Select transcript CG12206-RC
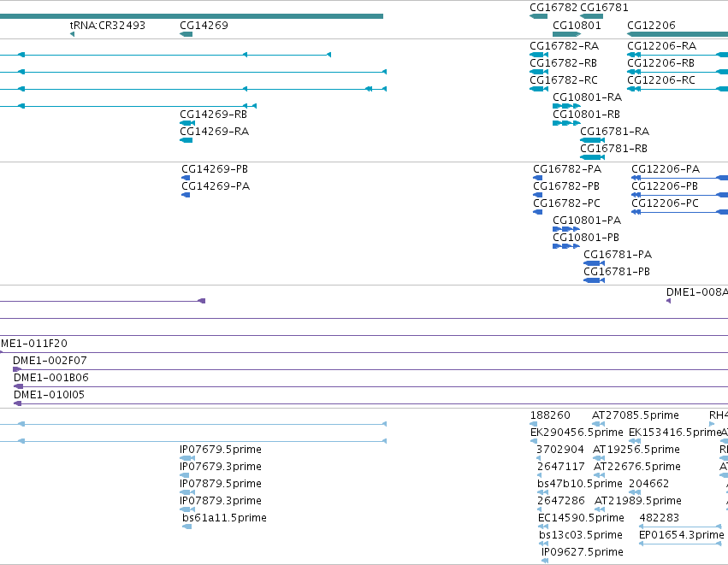This screenshot has width=728, height=565. click(661, 80)
